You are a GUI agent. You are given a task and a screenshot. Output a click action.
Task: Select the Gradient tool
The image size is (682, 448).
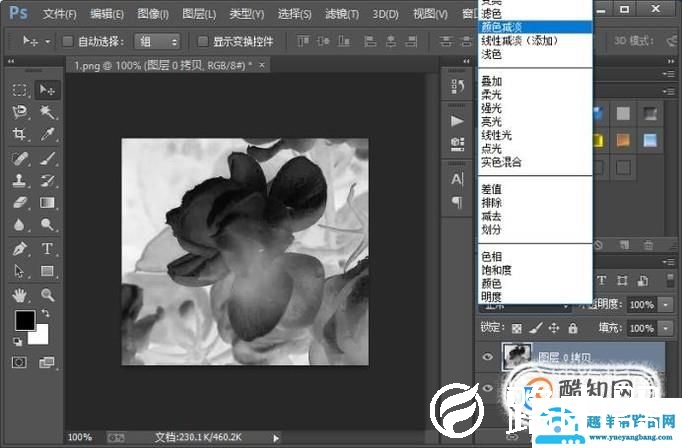(47, 203)
